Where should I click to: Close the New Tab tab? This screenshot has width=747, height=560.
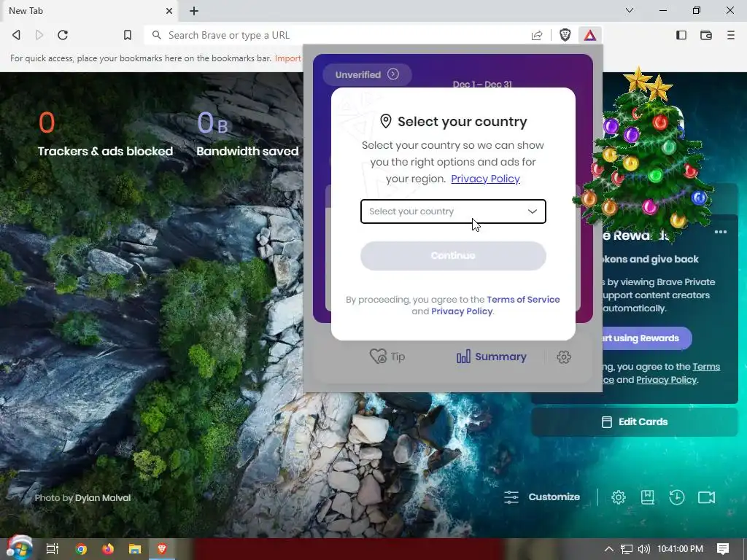click(x=169, y=11)
